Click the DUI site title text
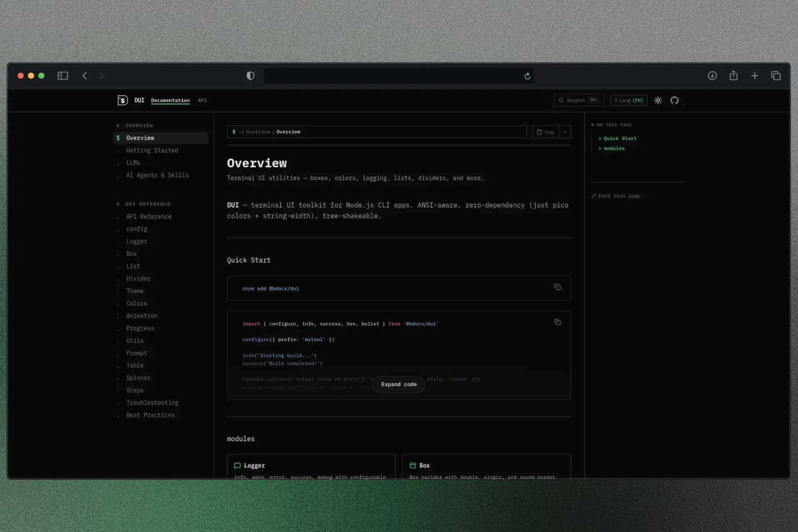Screen dimensions: 798x532 (x=139, y=100)
